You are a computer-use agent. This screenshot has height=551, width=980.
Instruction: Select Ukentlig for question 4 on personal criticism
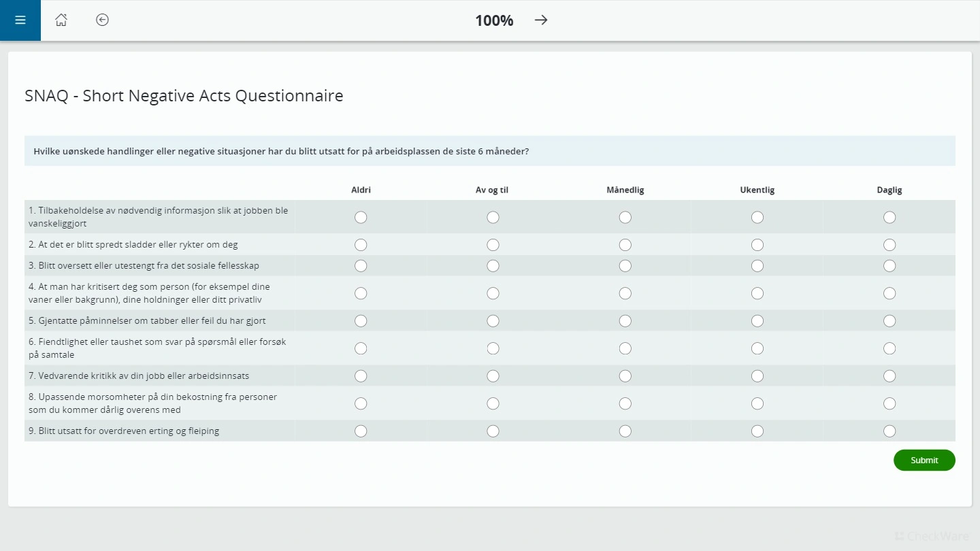pyautogui.click(x=757, y=293)
